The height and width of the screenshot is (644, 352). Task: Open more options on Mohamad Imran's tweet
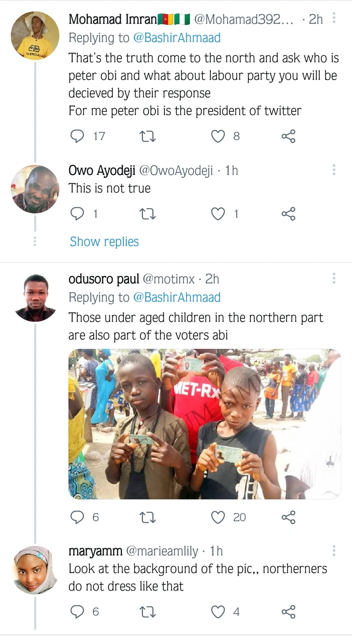334,19
